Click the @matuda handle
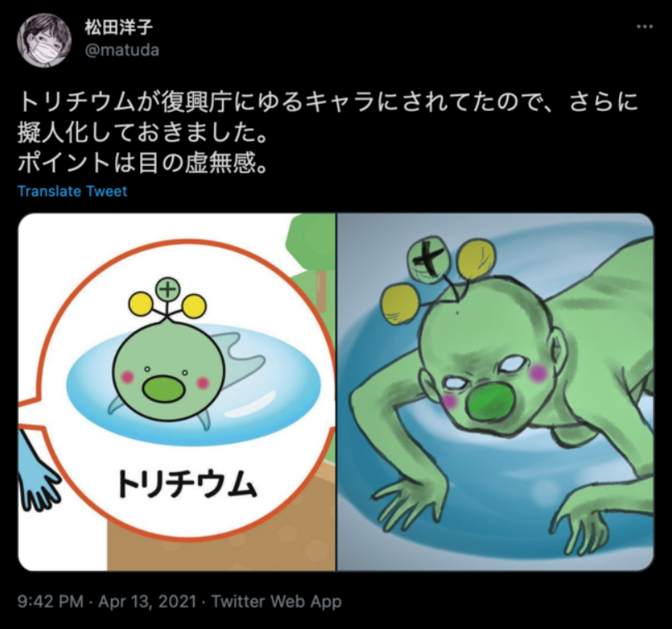This screenshot has width=672, height=629. point(122,51)
